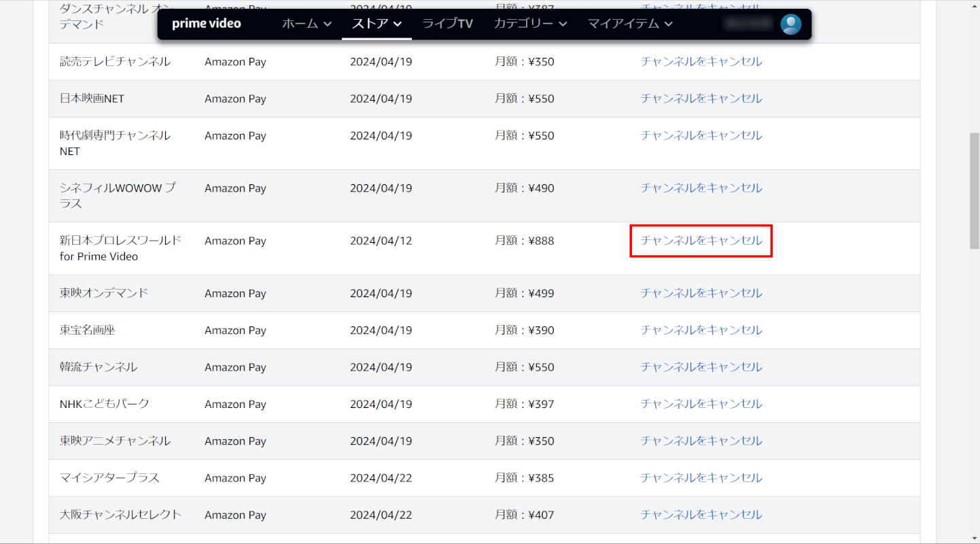Select the 日本映画NET channel name

click(x=92, y=99)
